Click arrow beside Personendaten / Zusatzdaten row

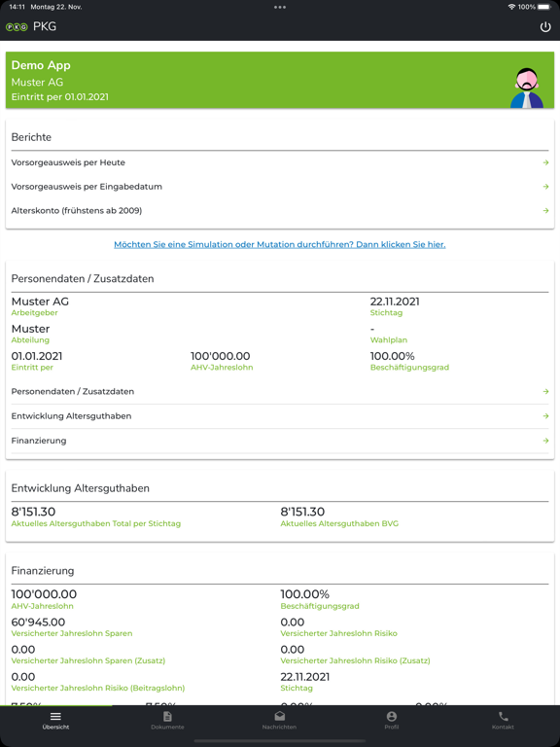(x=545, y=392)
